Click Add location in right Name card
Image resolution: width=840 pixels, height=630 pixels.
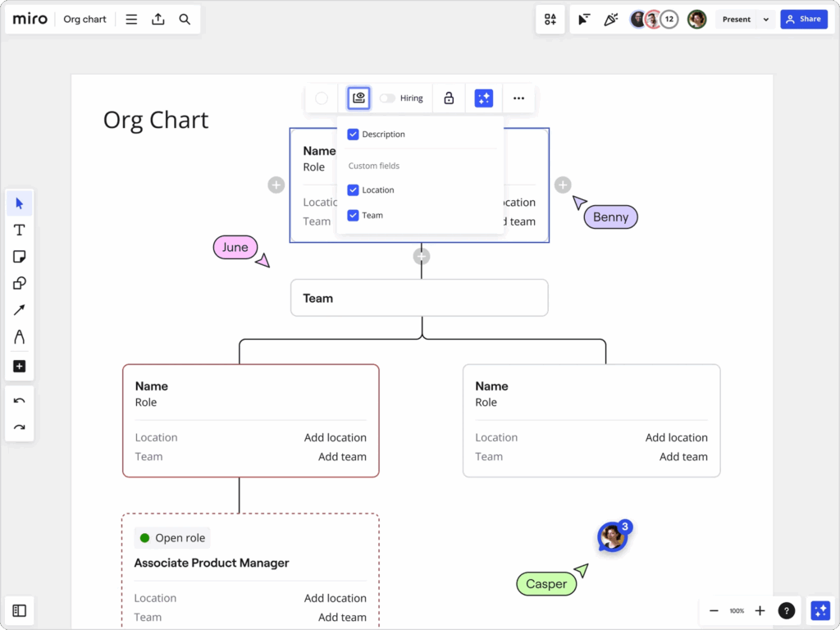pyautogui.click(x=676, y=438)
